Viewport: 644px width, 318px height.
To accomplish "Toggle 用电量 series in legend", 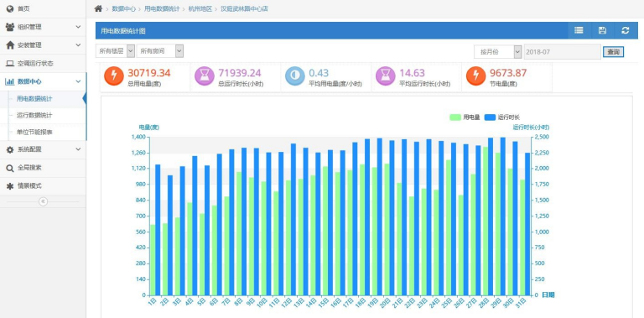I will tap(465, 117).
